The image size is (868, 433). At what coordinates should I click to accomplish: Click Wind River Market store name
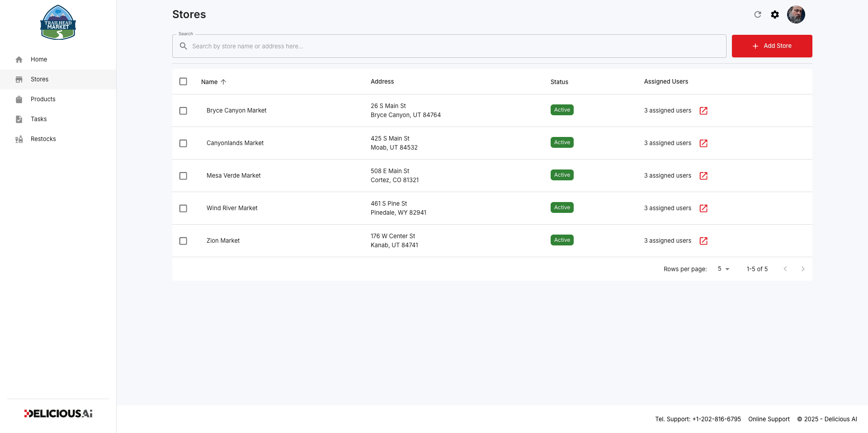(x=232, y=208)
